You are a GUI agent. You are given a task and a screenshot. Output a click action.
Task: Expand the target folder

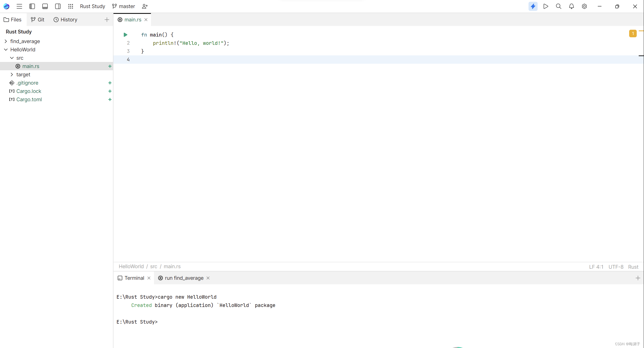[x=12, y=75]
